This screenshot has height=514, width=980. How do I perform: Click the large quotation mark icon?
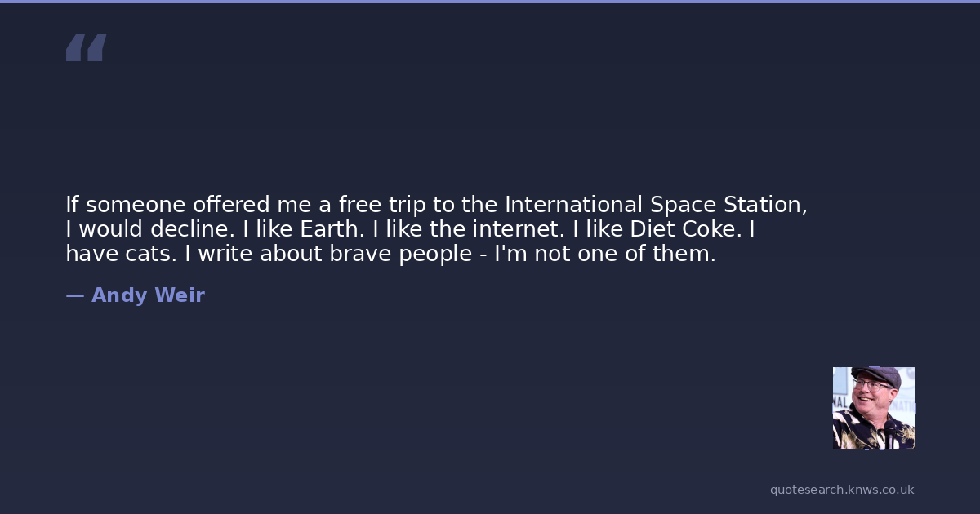click(86, 48)
